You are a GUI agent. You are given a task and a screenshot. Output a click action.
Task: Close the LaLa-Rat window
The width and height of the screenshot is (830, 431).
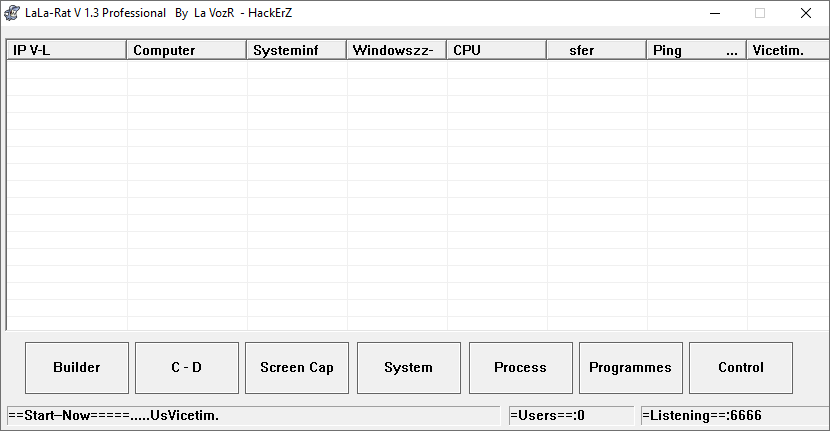click(806, 13)
